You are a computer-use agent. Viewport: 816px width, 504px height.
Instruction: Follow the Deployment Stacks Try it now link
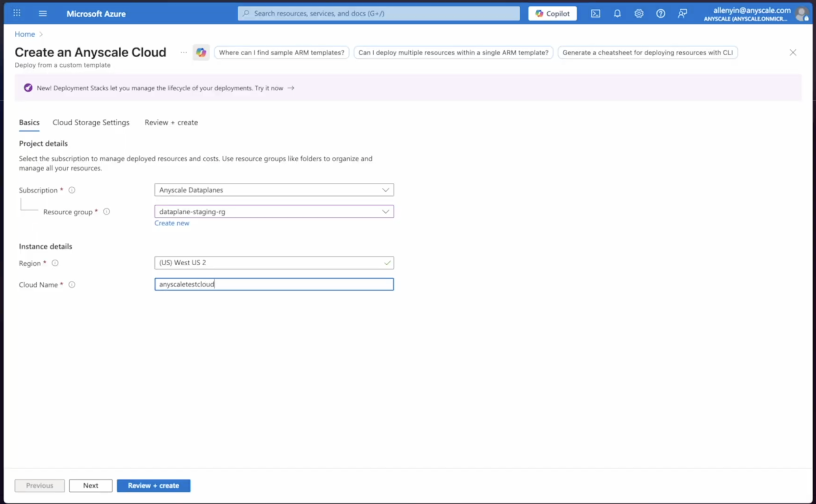pyautogui.click(x=274, y=88)
